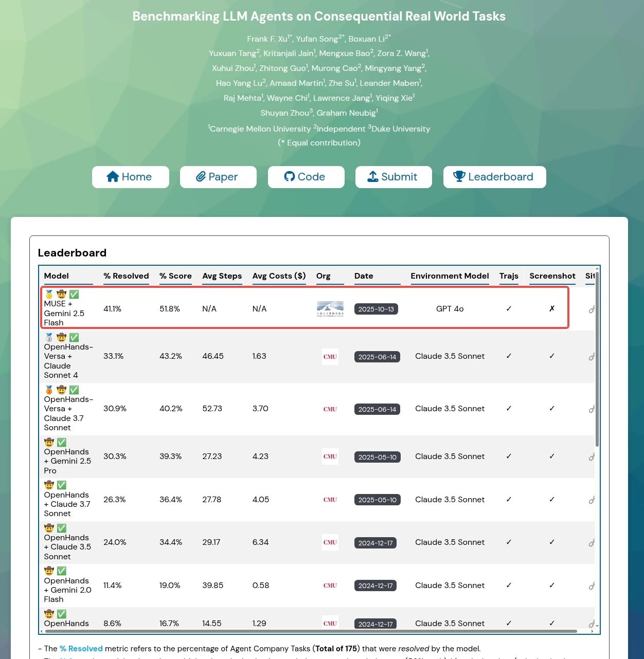The width and height of the screenshot is (644, 659).
Task: Click gold medal icon in first leaderboard row
Action: [x=49, y=295]
